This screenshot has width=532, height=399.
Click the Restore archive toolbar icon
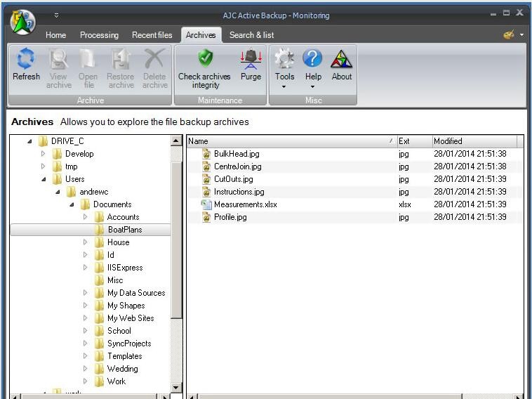pos(121,59)
